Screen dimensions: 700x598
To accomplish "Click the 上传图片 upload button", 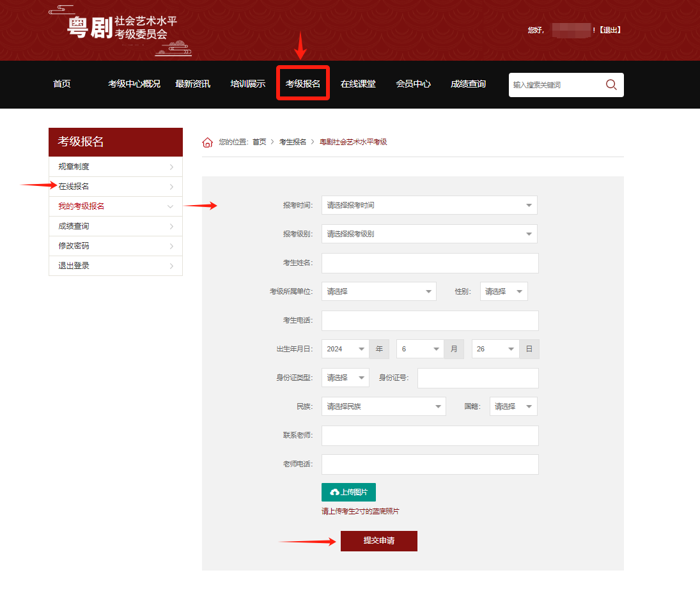I will pyautogui.click(x=348, y=492).
